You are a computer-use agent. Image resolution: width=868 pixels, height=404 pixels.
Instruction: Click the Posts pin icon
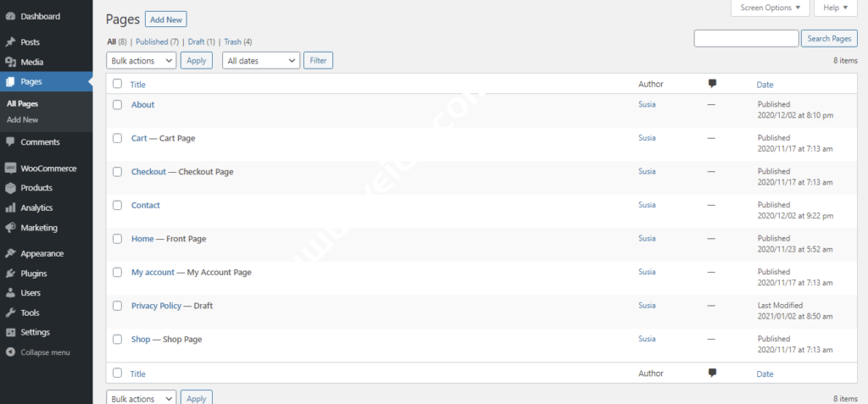pyautogui.click(x=10, y=42)
